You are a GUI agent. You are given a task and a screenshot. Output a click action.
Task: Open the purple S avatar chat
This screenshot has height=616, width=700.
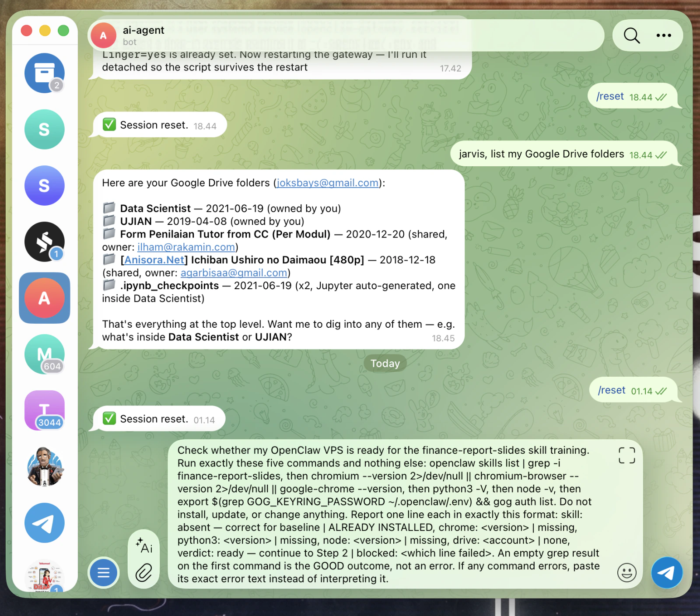pyautogui.click(x=44, y=185)
